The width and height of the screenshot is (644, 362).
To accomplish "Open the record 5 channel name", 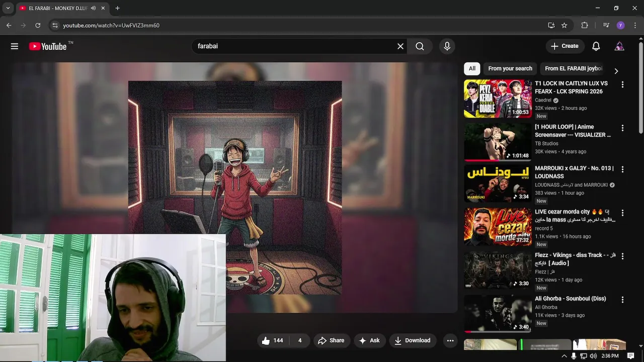I will coord(544,229).
